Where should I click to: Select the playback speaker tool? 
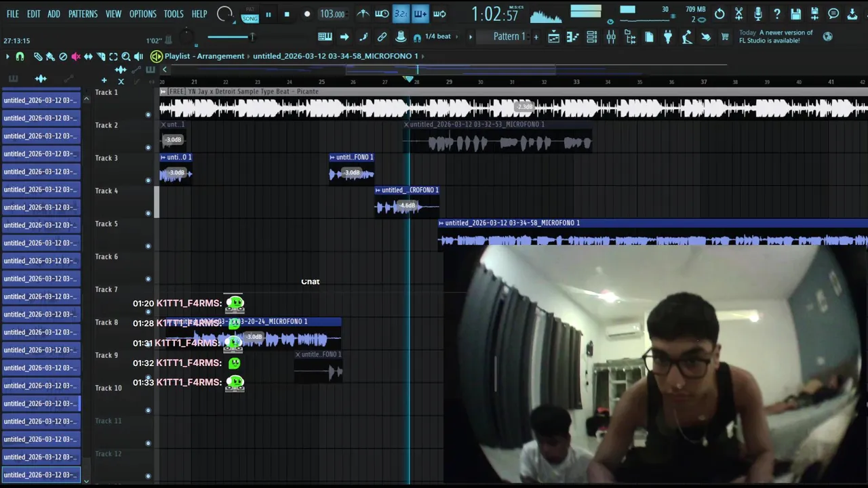pos(138,56)
